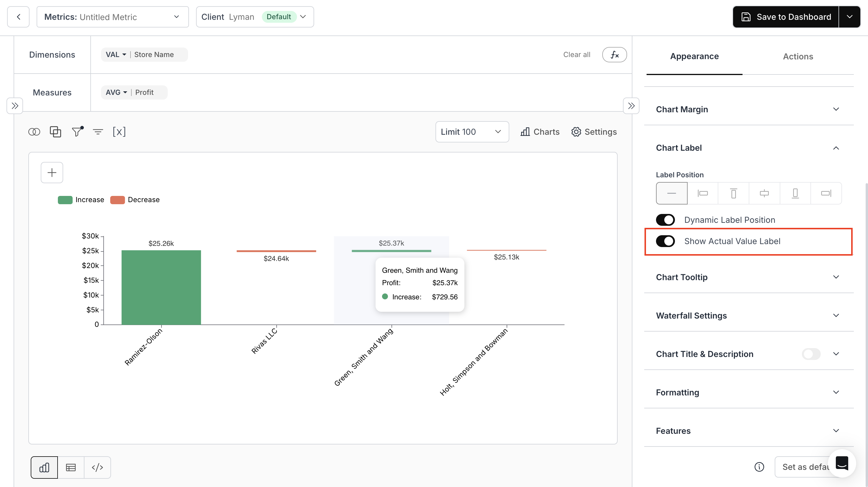Disable Show Actual Value Label toggle

coord(665,241)
